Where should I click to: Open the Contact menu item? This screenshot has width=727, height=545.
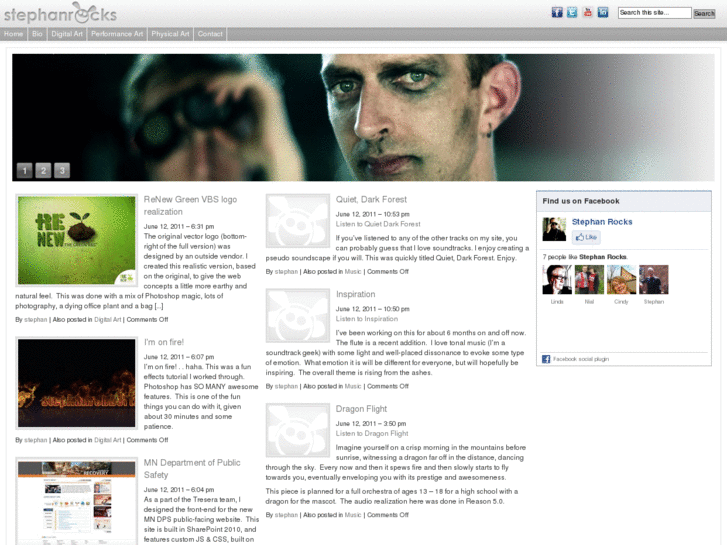click(210, 34)
